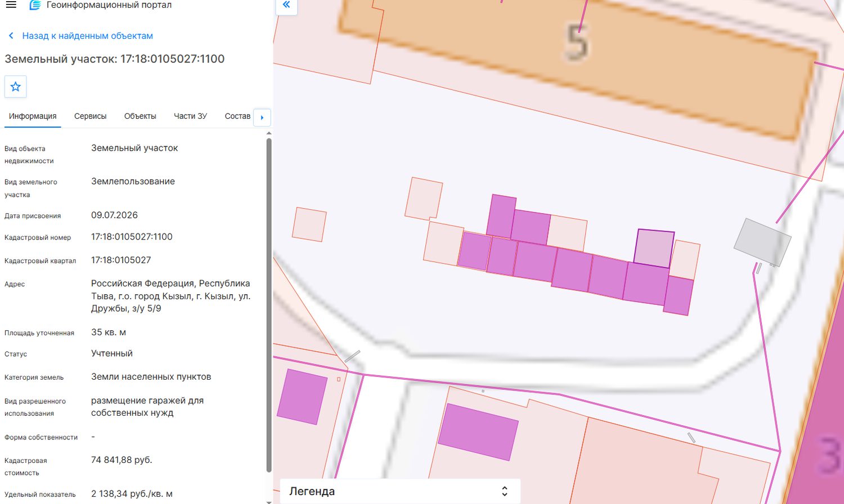
Task: Select the date 09.07.2026
Action: click(114, 215)
